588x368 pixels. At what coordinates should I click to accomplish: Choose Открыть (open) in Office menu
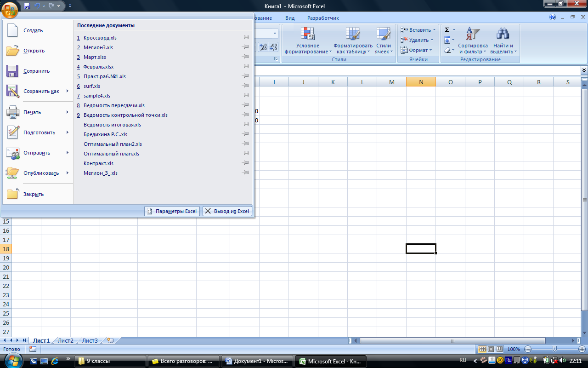[38, 51]
